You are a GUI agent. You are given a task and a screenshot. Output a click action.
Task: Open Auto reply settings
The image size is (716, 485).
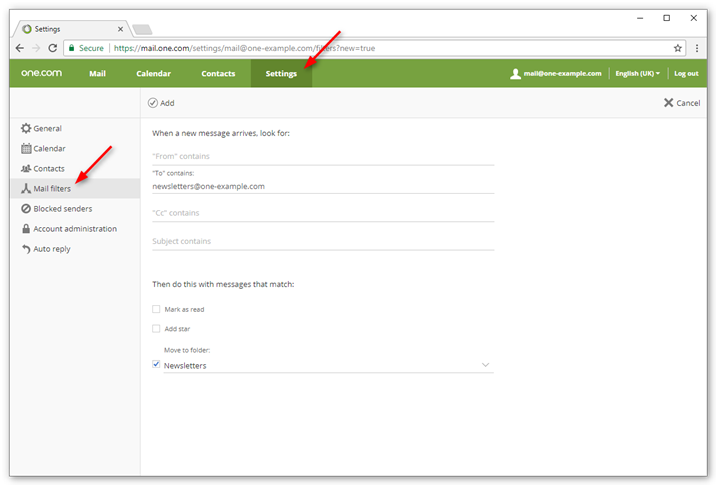click(75, 249)
